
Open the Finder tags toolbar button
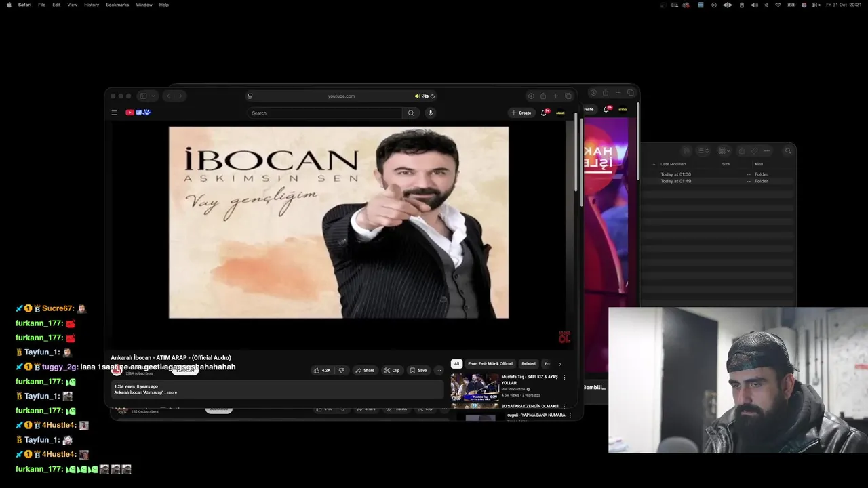pyautogui.click(x=754, y=151)
